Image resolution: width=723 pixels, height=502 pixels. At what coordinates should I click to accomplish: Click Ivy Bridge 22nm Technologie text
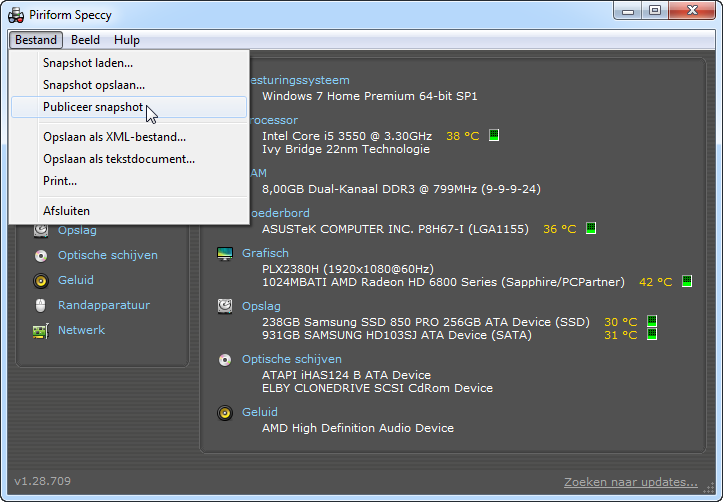pyautogui.click(x=346, y=149)
